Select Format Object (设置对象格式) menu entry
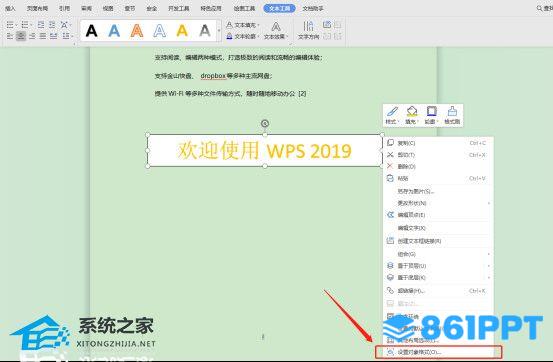 (x=438, y=352)
